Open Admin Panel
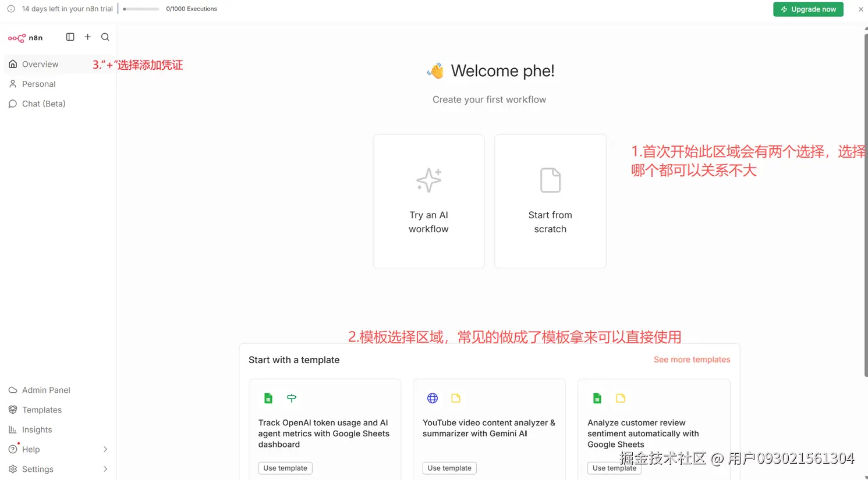This screenshot has height=480, width=868. 58,390
